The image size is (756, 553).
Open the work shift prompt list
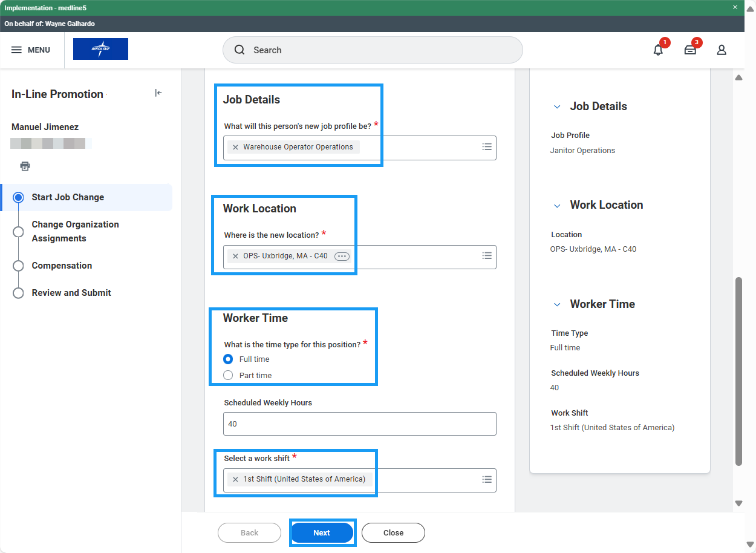pos(487,479)
